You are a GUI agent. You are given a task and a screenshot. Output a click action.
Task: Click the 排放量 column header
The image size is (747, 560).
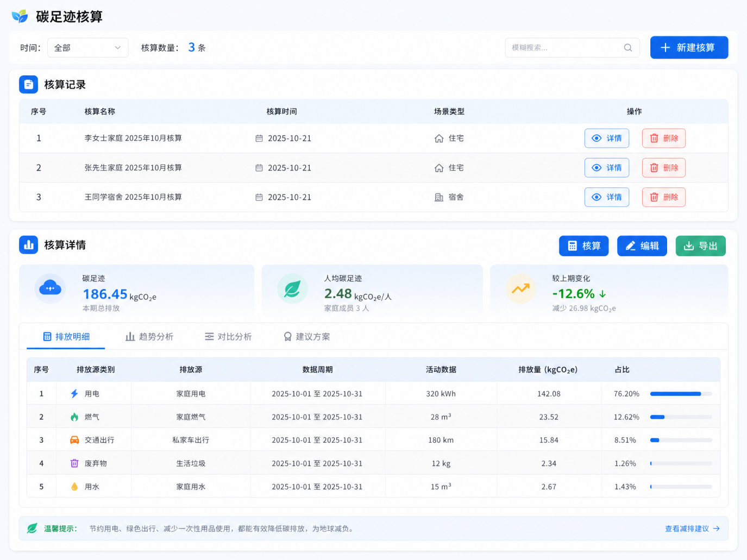pos(548,370)
